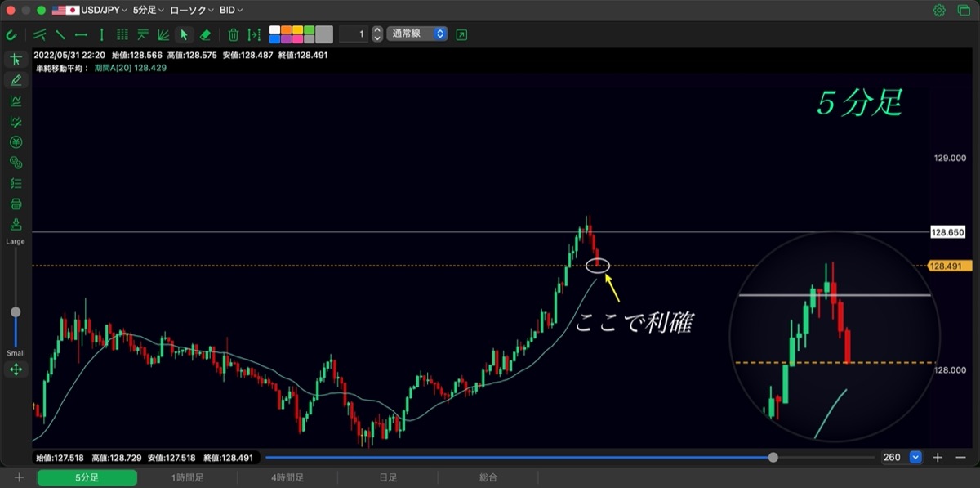This screenshot has height=488, width=980.
Task: Activate the arrow pointer tool
Action: click(184, 34)
